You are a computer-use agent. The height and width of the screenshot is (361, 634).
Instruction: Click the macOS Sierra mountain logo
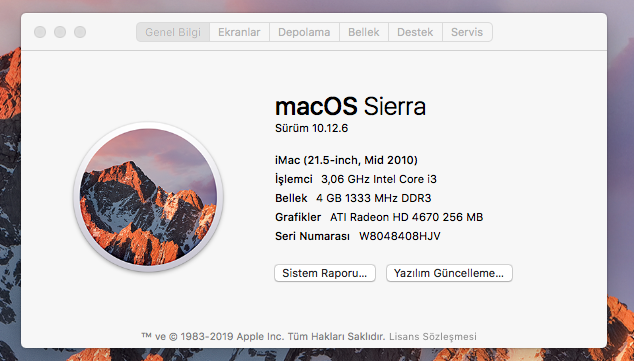tap(148, 197)
